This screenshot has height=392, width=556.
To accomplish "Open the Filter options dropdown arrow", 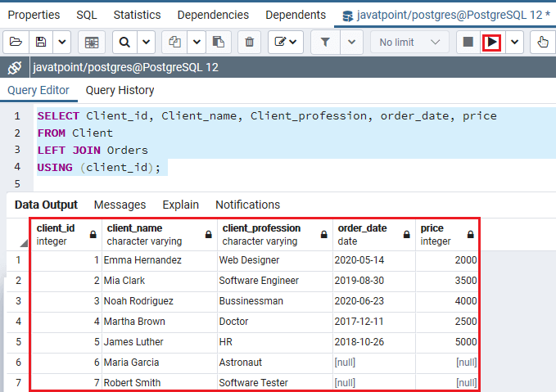I will tap(351, 43).
